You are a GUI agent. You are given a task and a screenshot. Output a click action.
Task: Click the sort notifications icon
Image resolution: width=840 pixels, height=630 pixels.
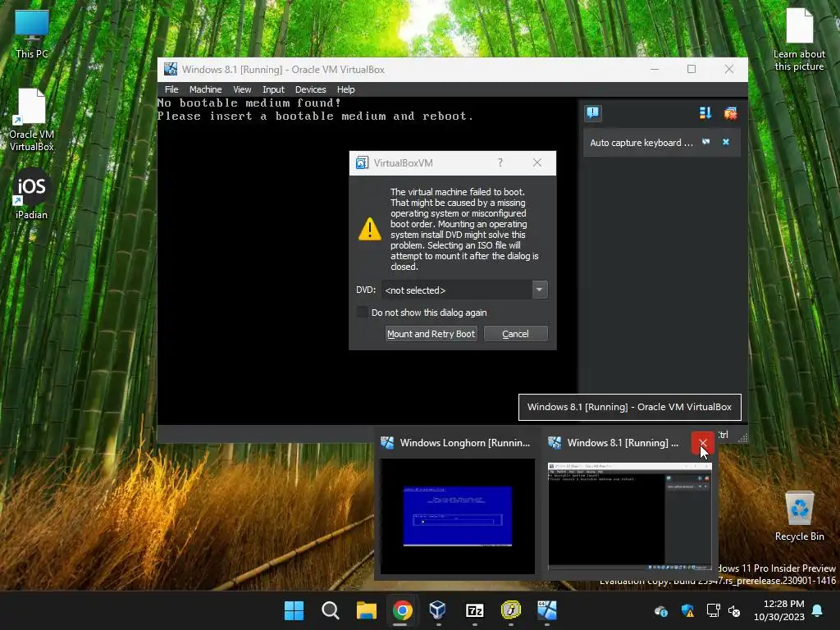coord(705,113)
